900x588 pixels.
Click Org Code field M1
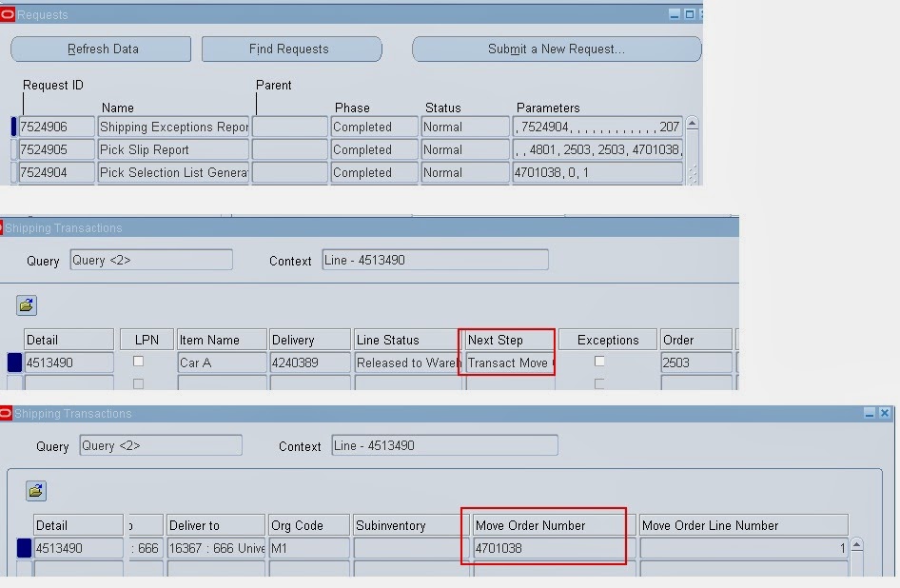point(309,548)
